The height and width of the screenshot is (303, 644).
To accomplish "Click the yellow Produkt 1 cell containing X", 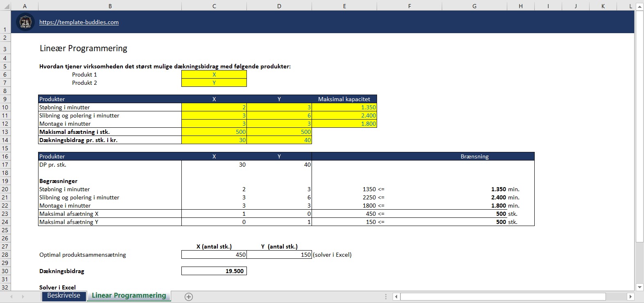I will [214, 75].
